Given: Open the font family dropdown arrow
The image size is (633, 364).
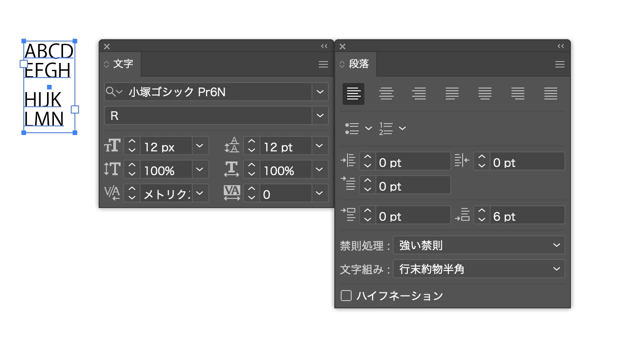Looking at the screenshot, I should 320,92.
